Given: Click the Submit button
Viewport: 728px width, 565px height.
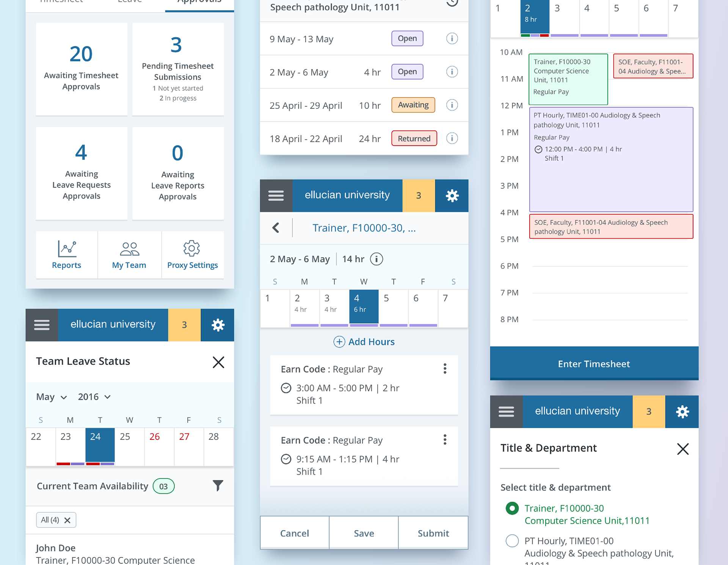Looking at the screenshot, I should pyautogui.click(x=433, y=533).
